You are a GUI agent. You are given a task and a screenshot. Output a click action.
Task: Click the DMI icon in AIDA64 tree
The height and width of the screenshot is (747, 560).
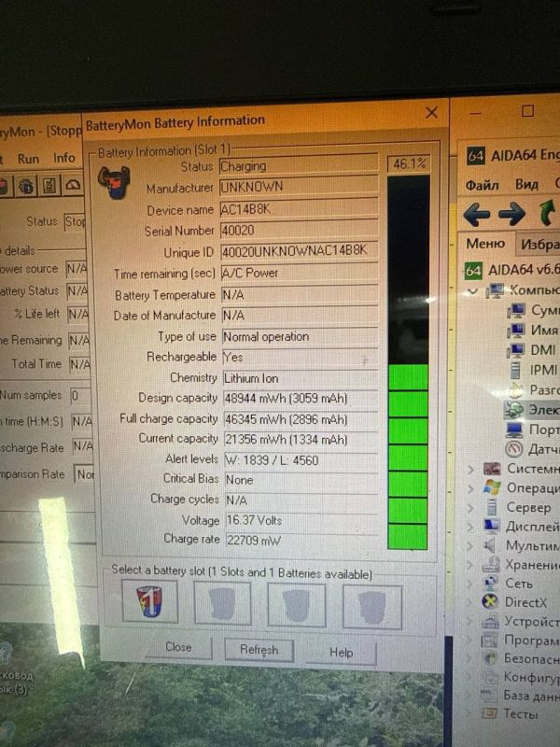516,351
